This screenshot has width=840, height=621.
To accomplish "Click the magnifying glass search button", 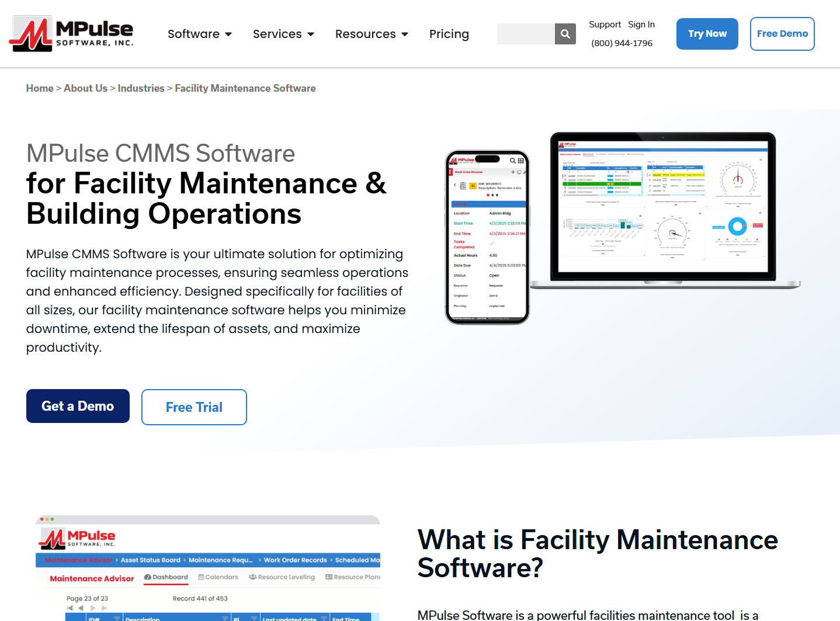I will [x=565, y=34].
